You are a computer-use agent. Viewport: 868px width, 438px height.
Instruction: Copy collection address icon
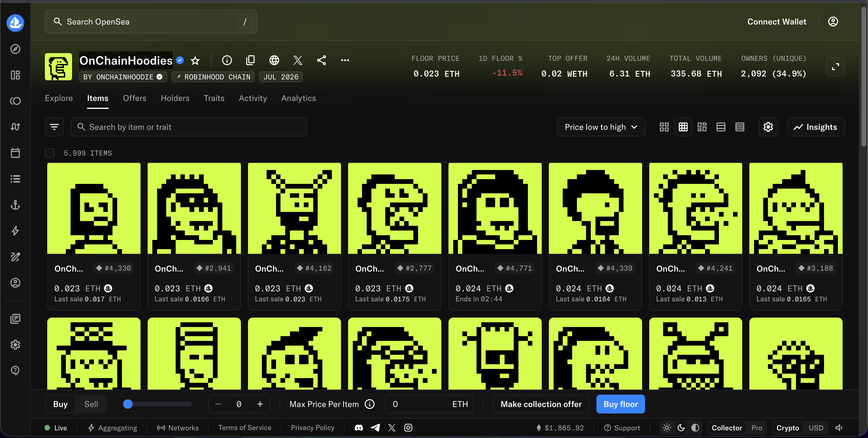pos(250,60)
